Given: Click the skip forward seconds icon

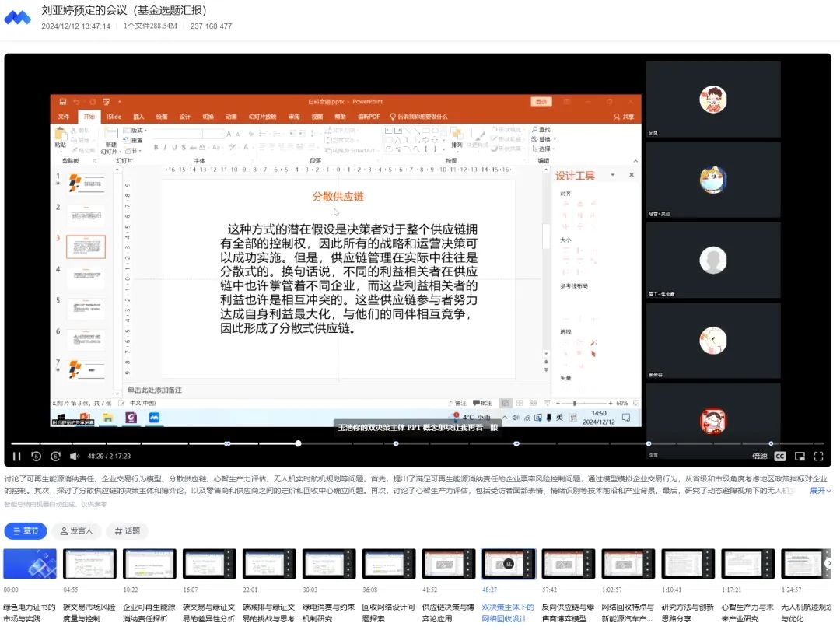Looking at the screenshot, I should [x=55, y=456].
